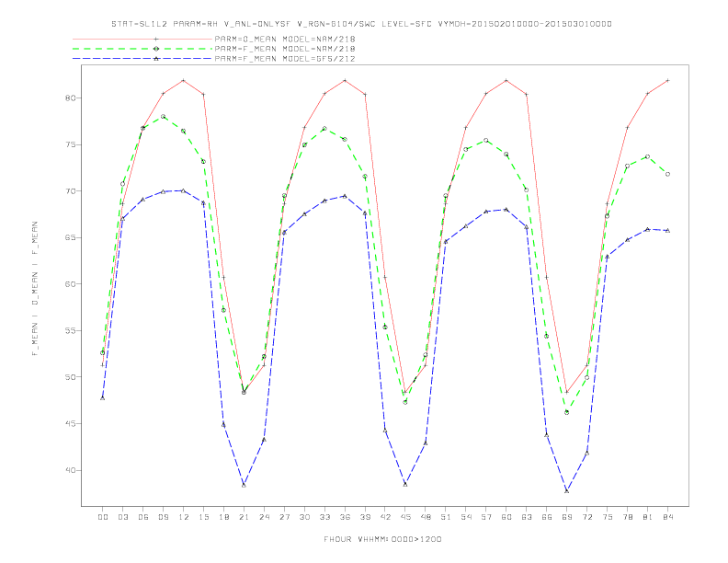Click x-axis tick label 24
The image size is (728, 563).
coord(264,517)
